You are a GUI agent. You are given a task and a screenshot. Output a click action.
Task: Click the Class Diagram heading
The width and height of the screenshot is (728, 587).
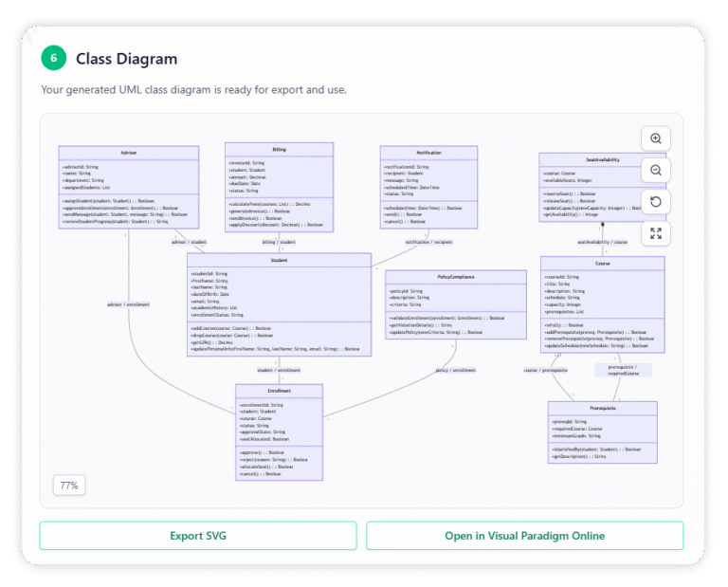127,59
